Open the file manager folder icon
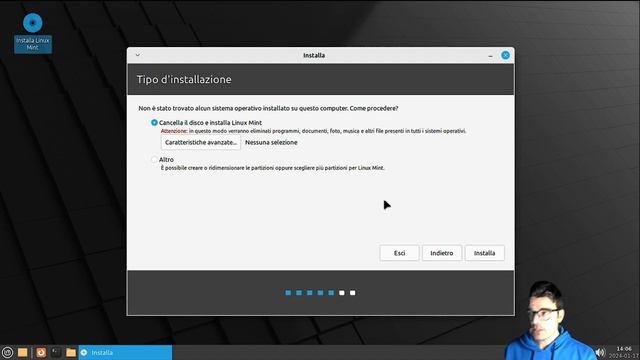 click(71, 353)
